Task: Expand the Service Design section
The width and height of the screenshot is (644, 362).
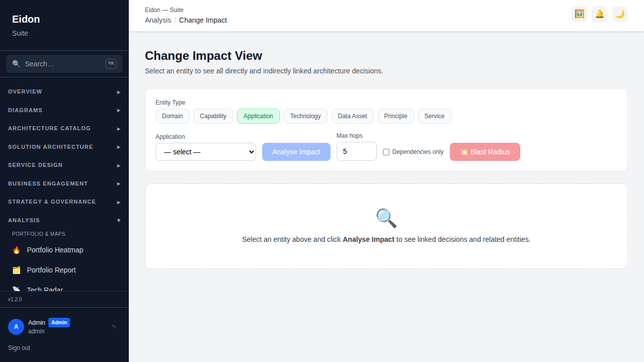Action: 64,165
